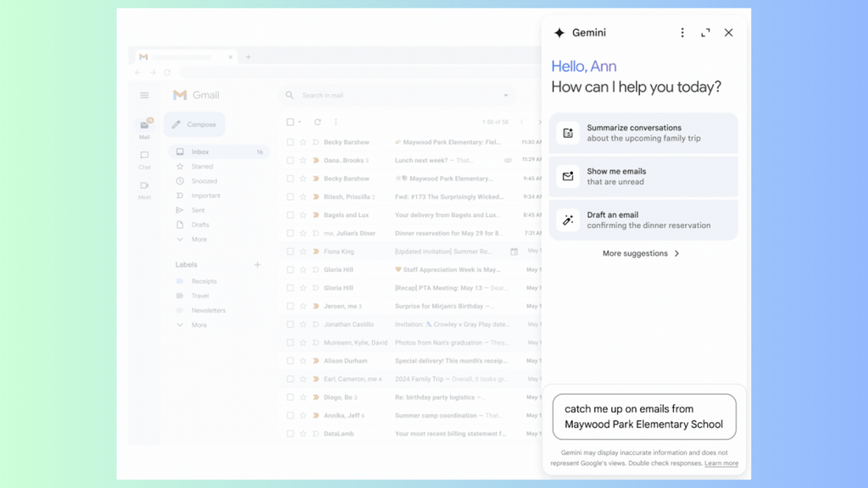Select Draft an email suggestion

coord(643,220)
